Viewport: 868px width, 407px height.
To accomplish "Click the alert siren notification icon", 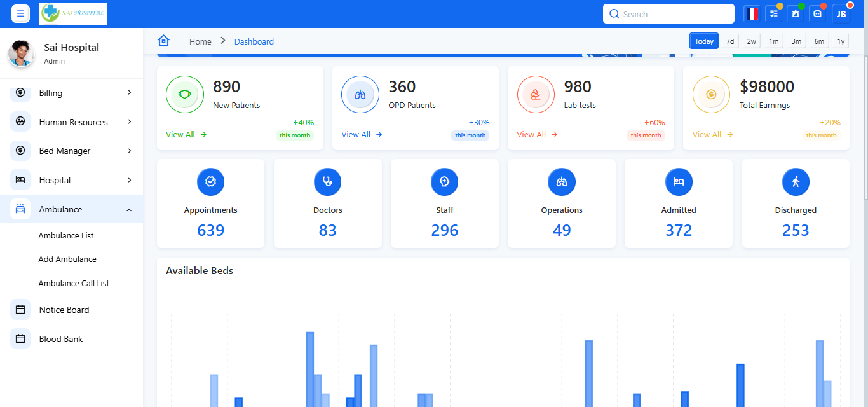I will tap(796, 14).
